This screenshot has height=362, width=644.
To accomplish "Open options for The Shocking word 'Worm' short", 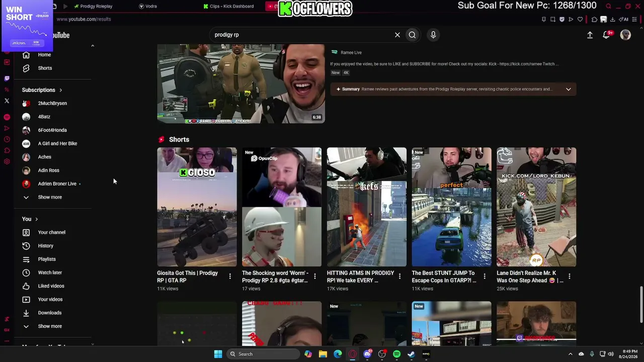I will coord(315,277).
